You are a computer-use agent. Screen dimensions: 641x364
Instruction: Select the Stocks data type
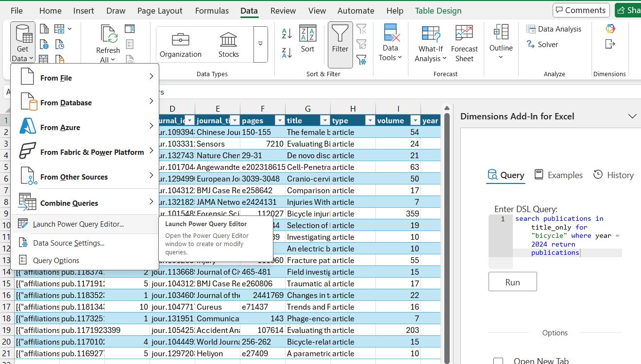228,45
